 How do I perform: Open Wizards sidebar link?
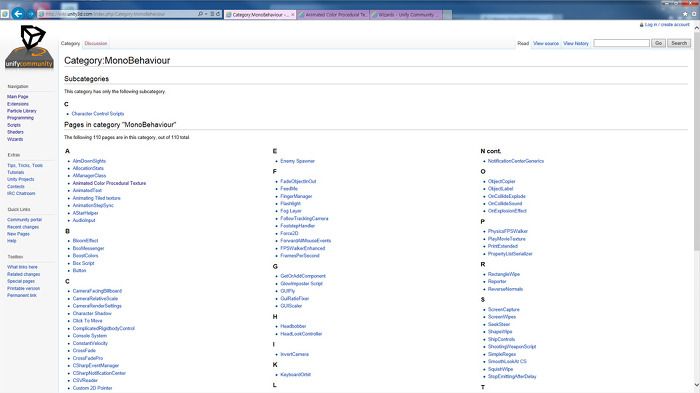click(x=15, y=139)
